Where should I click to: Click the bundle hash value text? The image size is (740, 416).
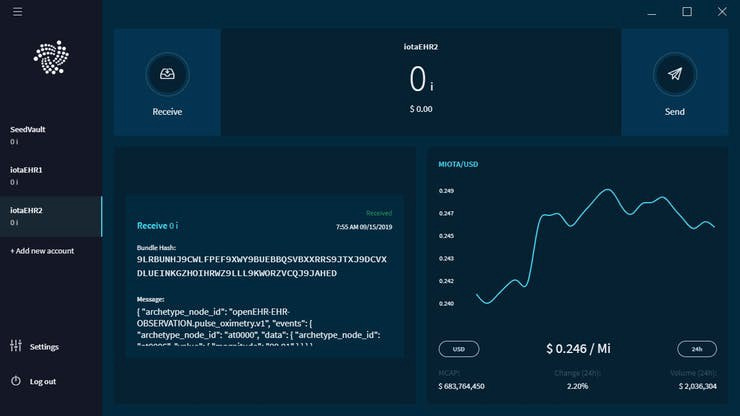(x=261, y=266)
